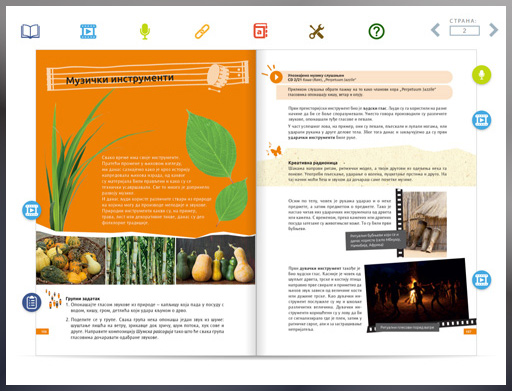
Task: Click the bamboo stalks photo
Action: click(140, 260)
